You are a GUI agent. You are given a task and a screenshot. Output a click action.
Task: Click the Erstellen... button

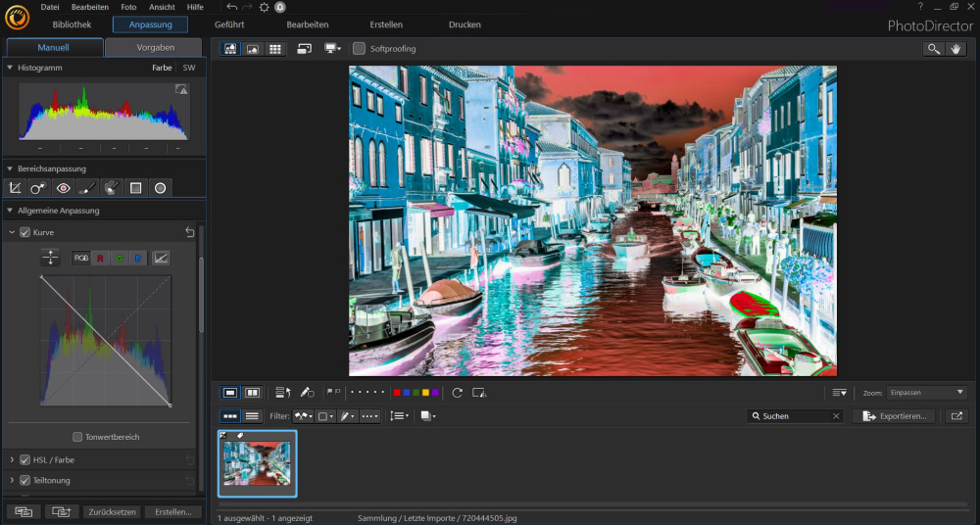click(x=173, y=512)
